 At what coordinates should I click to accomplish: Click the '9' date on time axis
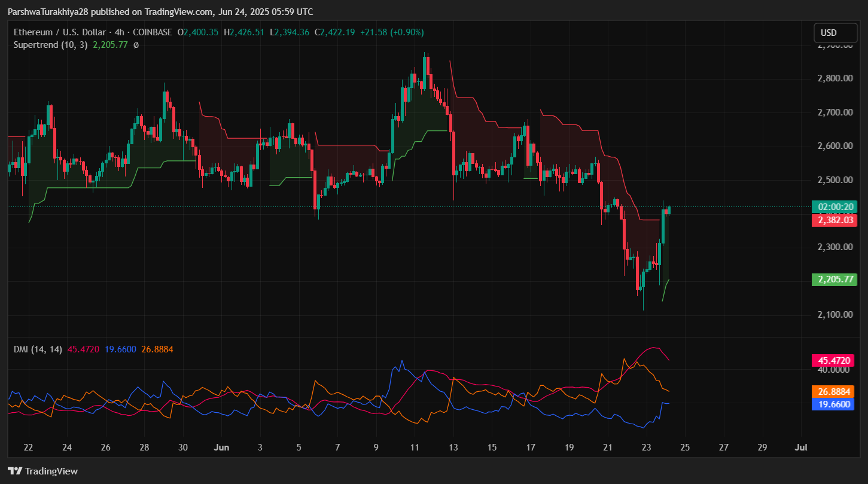click(x=376, y=448)
